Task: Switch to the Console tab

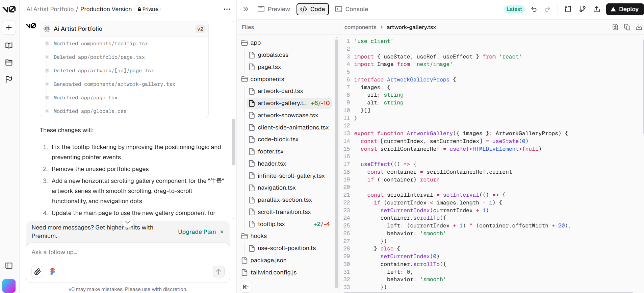Action: [x=352, y=9]
